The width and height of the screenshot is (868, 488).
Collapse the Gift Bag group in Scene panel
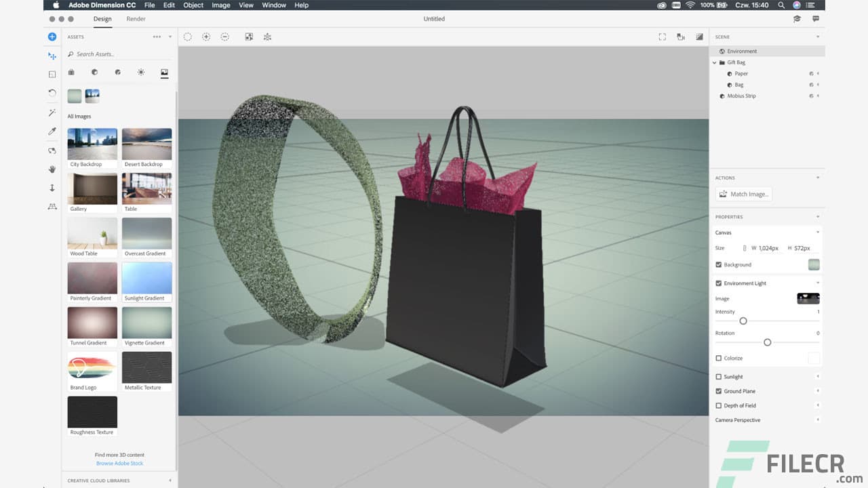coord(713,62)
